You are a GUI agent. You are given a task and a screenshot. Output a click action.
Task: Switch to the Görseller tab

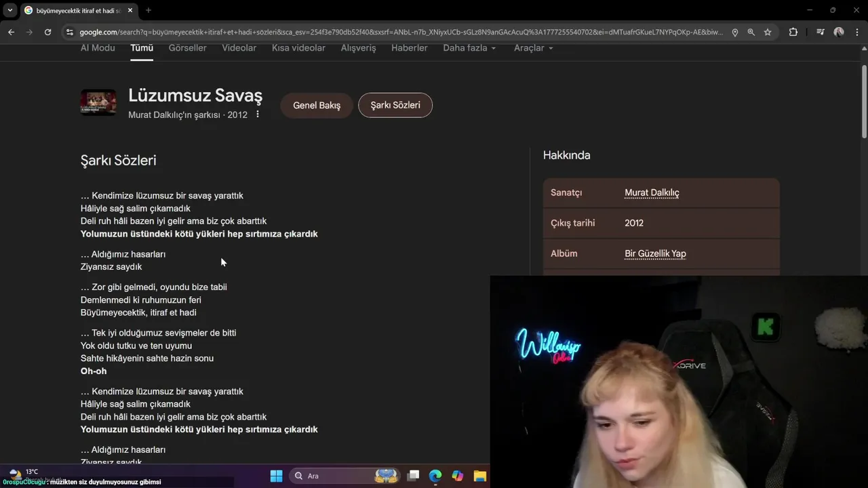click(x=188, y=48)
